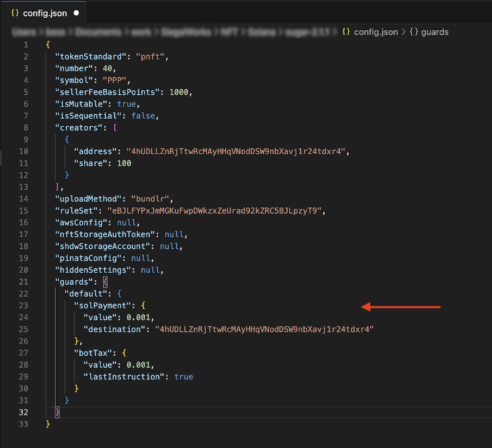Click the solPayment value 0.001 on line 24
Image resolution: width=492 pixels, height=448 pixels.
tap(138, 317)
